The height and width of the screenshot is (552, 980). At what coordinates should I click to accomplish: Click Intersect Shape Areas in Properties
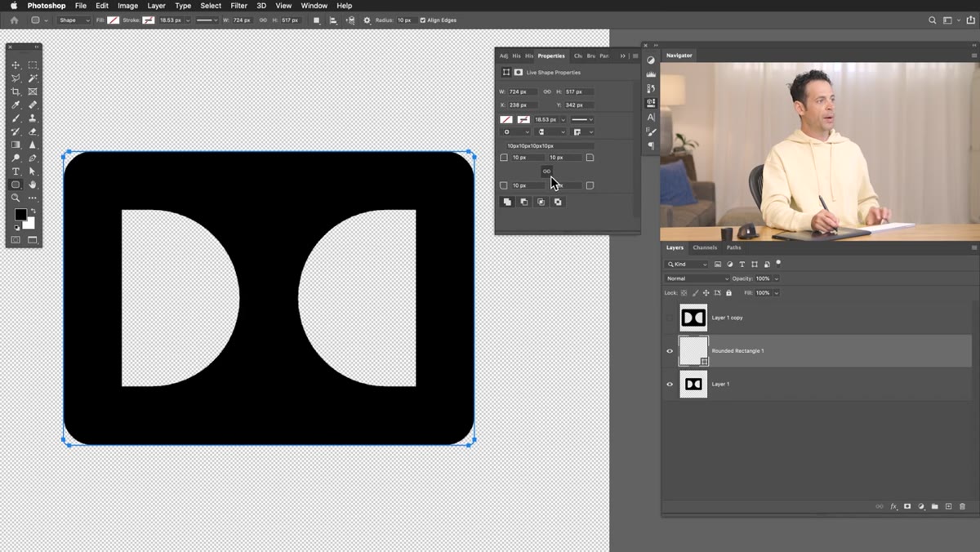click(x=541, y=202)
